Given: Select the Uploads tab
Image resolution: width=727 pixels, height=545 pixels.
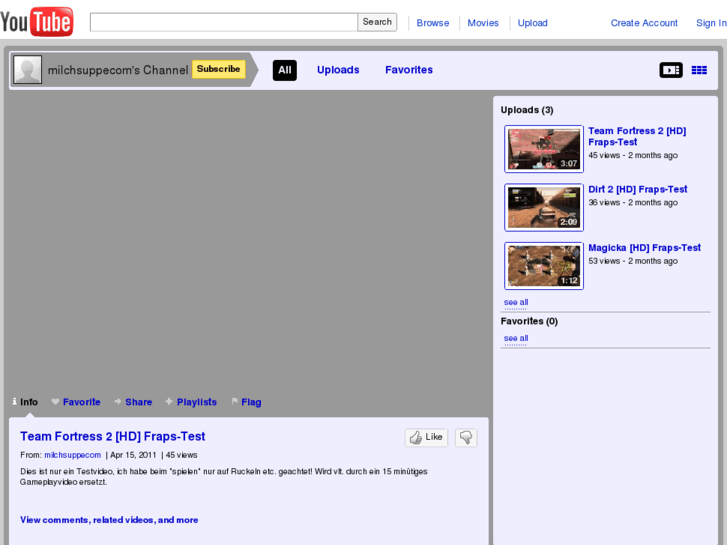Looking at the screenshot, I should point(338,70).
